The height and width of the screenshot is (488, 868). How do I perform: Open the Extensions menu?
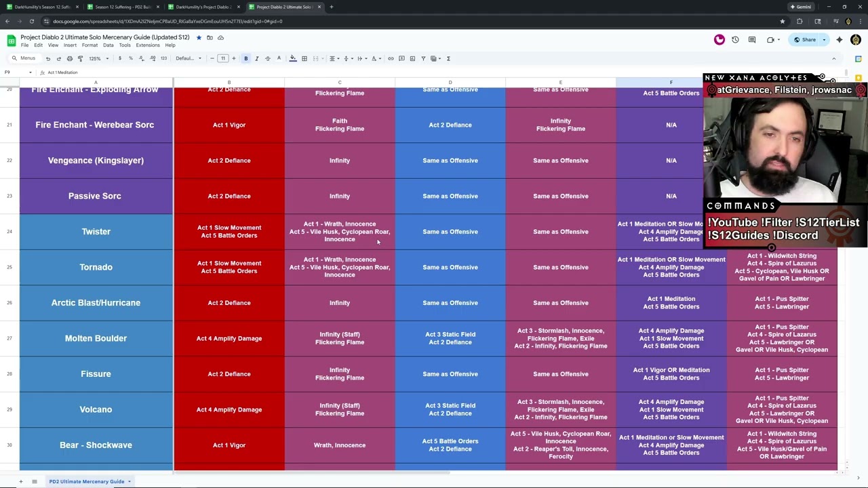pos(148,45)
